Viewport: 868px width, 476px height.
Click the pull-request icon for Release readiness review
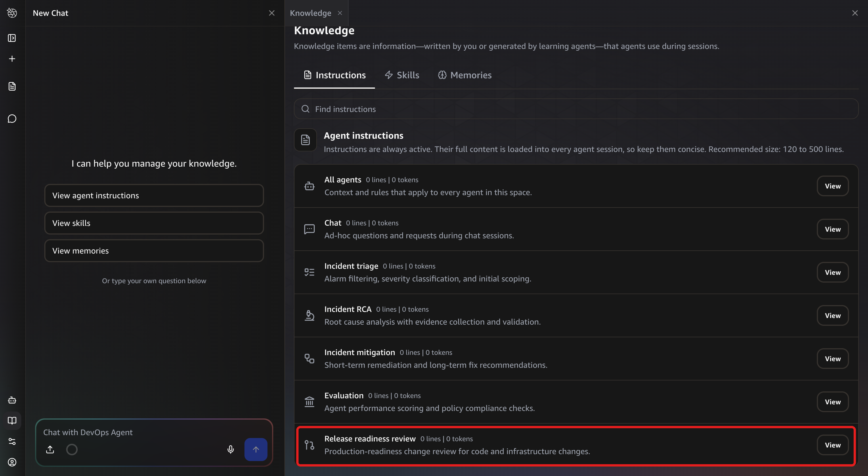(x=309, y=445)
